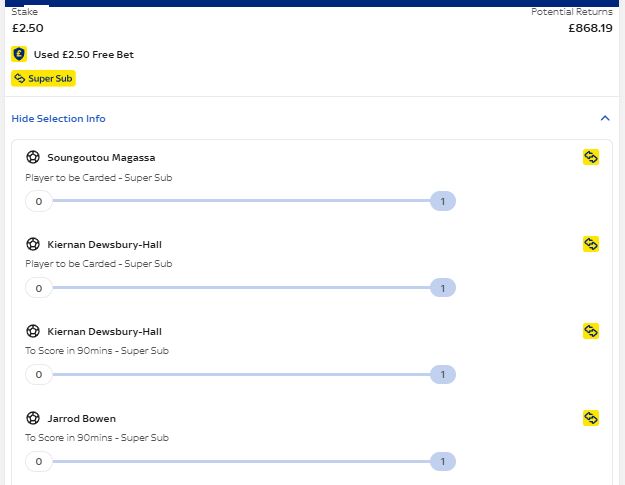Click Super Sub icon beside Dewsbury-Hall to score
Screen dimensions: 625x485
coord(591,331)
